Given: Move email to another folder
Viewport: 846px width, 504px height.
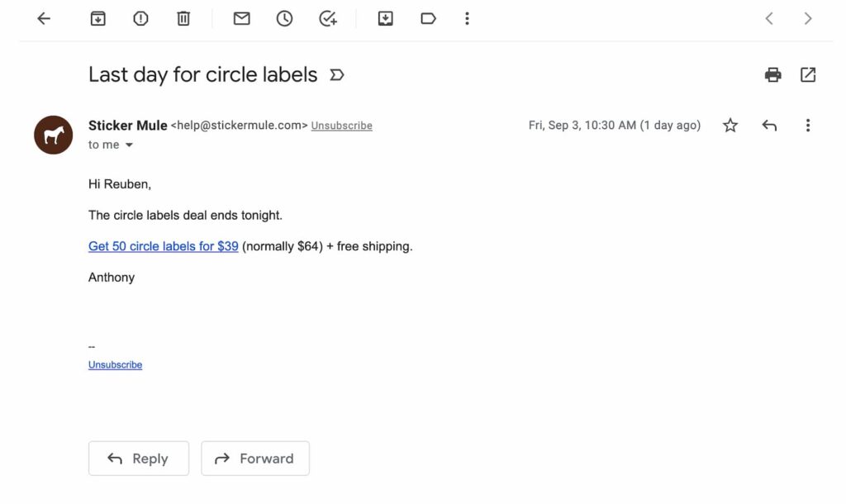Looking at the screenshot, I should pyautogui.click(x=385, y=18).
